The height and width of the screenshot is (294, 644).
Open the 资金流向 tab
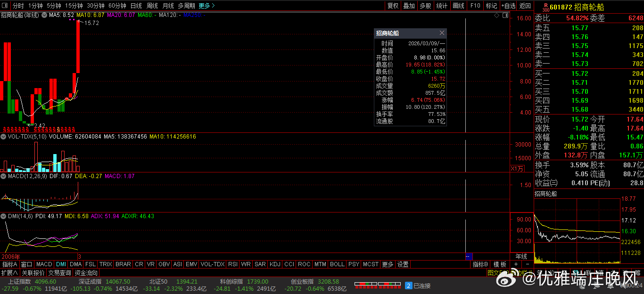click(86, 273)
